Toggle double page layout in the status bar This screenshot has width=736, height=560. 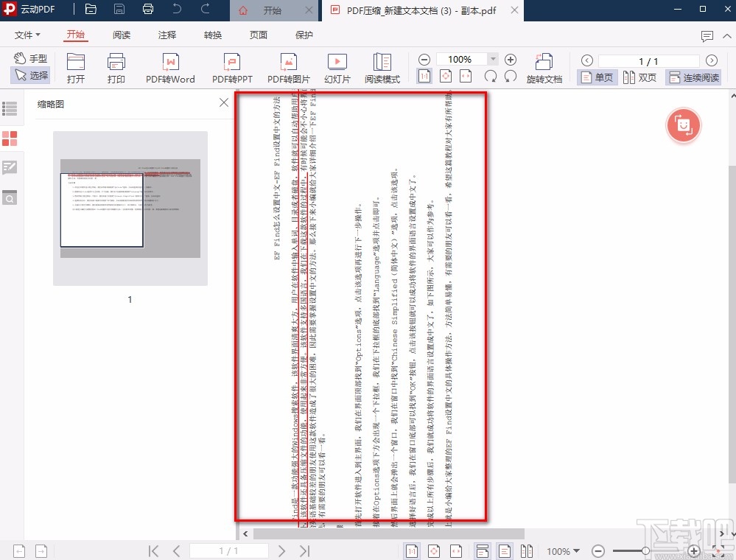[x=527, y=551]
